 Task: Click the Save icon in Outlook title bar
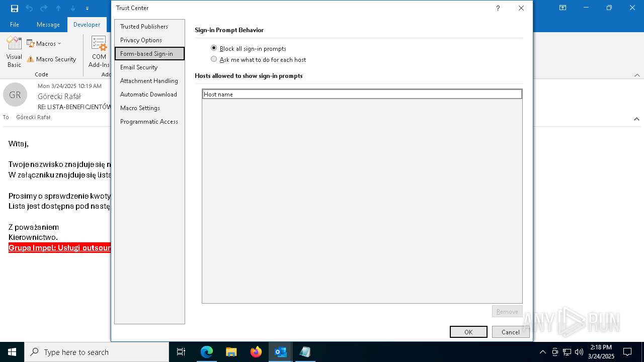(15, 8)
